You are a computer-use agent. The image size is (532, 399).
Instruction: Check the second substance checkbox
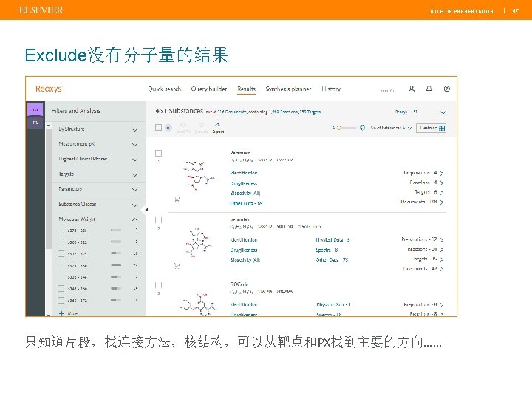click(x=158, y=220)
